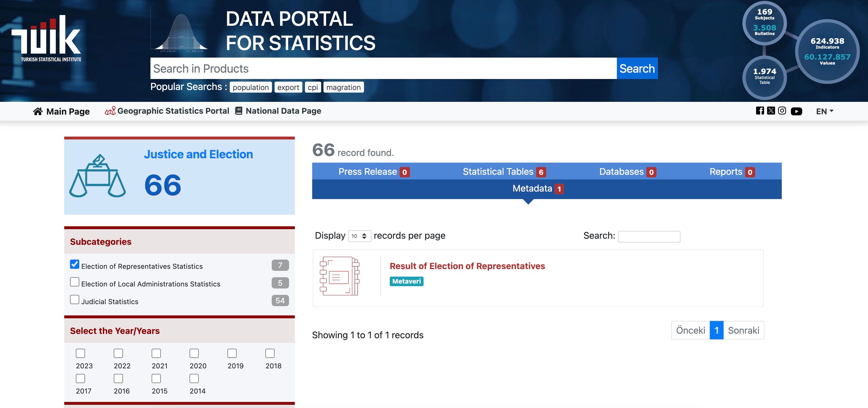Viewport: 868px width, 408px height.
Task: Check Election of Local Administrations Statistics
Action: click(x=74, y=282)
